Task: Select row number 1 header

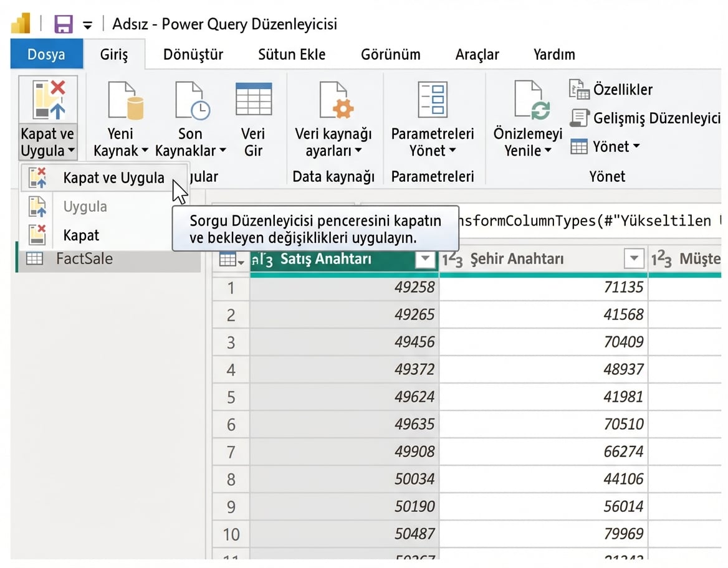Action: tap(231, 288)
